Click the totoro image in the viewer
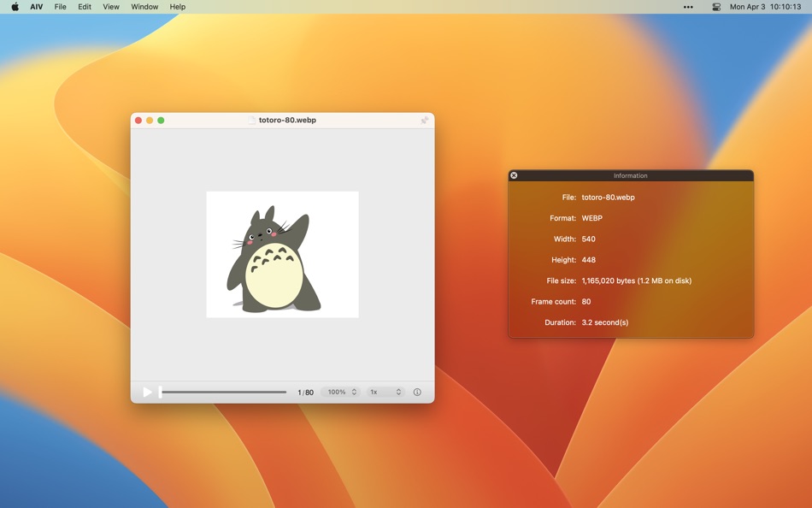The width and height of the screenshot is (812, 508). tap(282, 255)
